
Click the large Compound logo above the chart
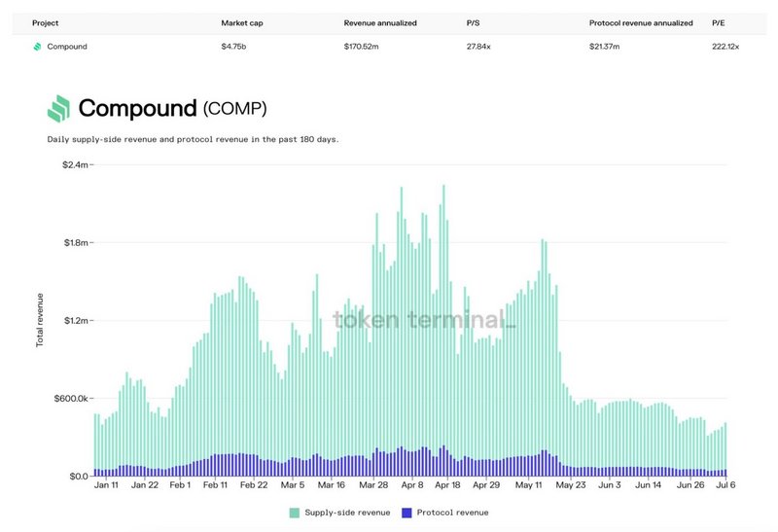click(x=58, y=108)
